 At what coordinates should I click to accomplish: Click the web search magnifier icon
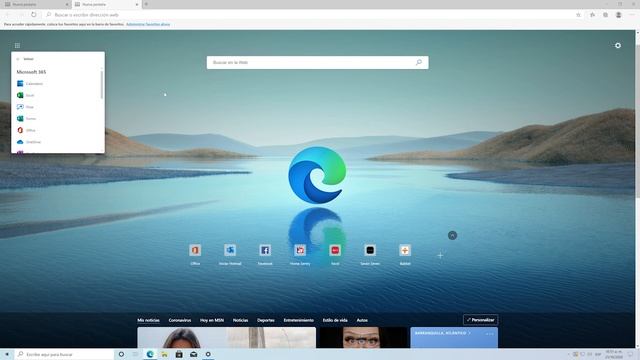[419, 62]
